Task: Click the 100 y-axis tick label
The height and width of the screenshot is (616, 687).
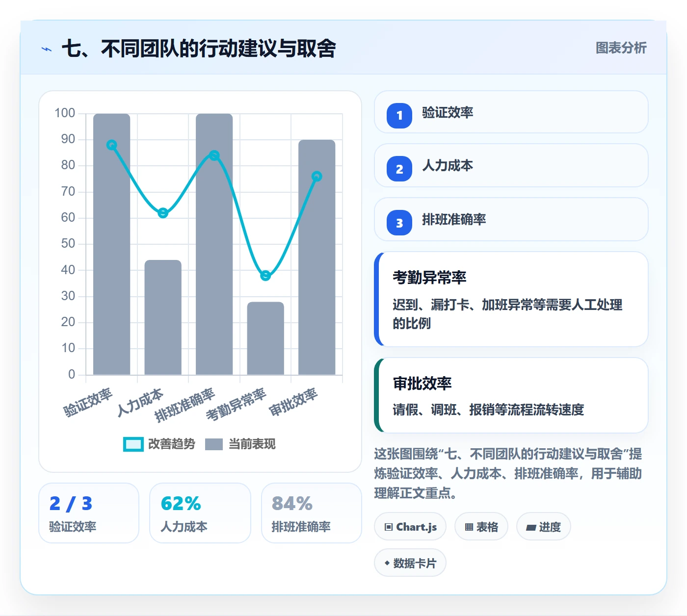Action: (x=65, y=113)
